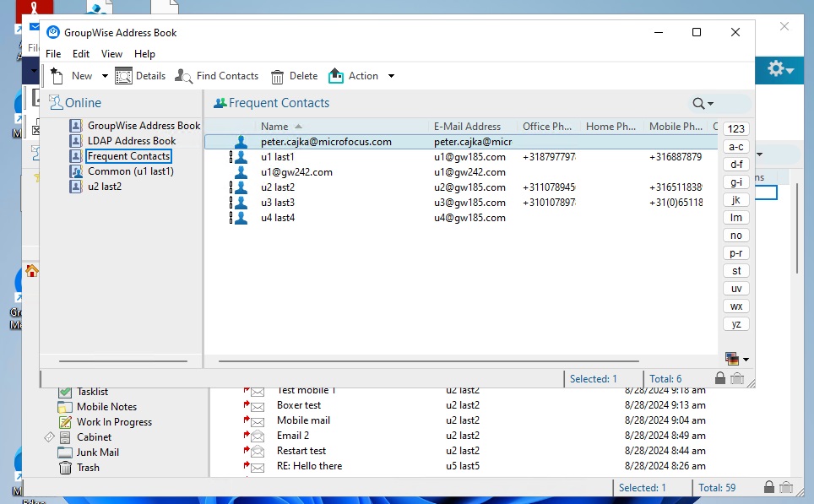The width and height of the screenshot is (814, 504).
Task: Click the u2@gw185.com email cell
Action: 469,187
